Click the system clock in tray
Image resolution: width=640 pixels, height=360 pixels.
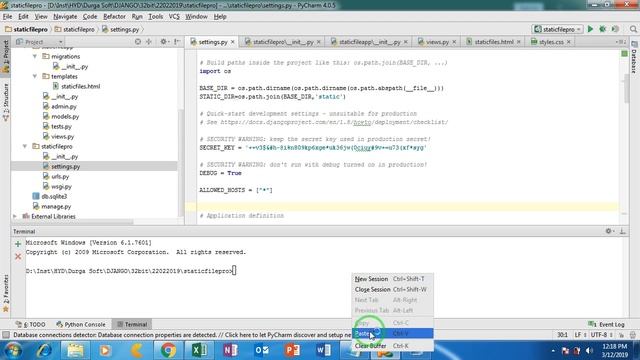click(614, 350)
